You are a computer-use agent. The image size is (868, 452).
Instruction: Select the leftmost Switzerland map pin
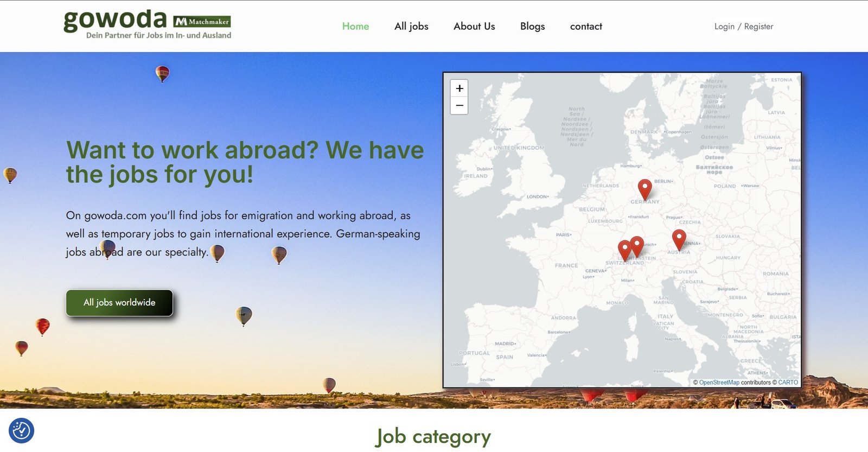624,251
